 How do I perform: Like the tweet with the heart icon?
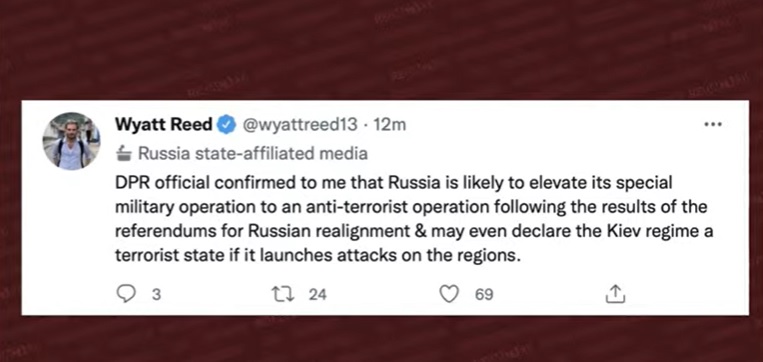(x=449, y=294)
